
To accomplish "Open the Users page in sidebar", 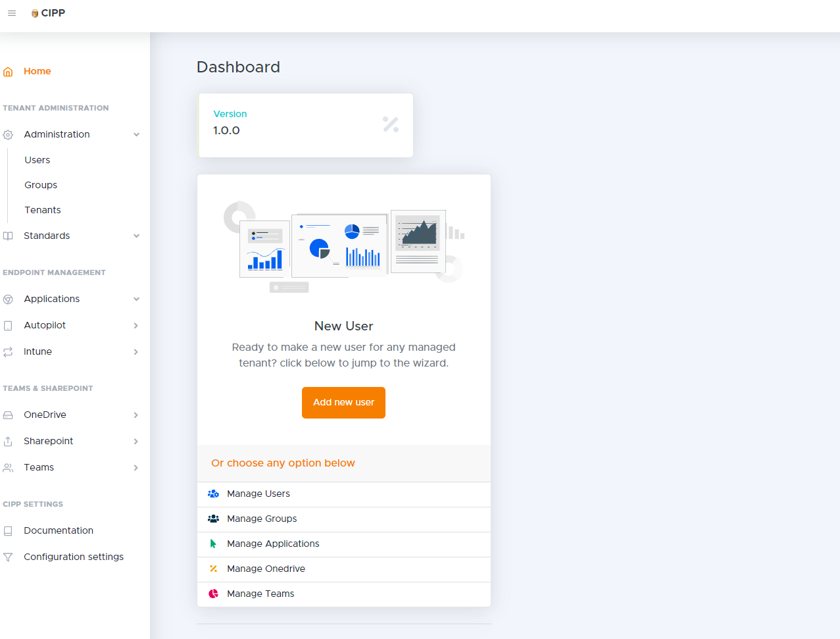I will pos(37,160).
